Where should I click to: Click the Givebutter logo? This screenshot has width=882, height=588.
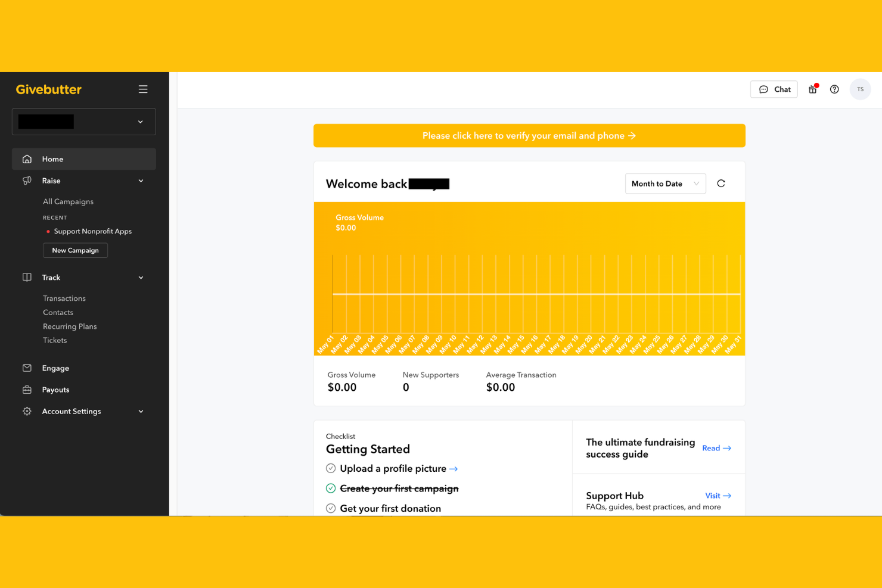pos(49,89)
